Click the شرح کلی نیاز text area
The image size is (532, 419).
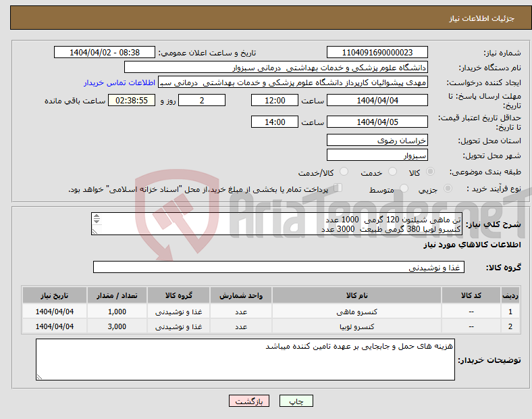point(277,224)
